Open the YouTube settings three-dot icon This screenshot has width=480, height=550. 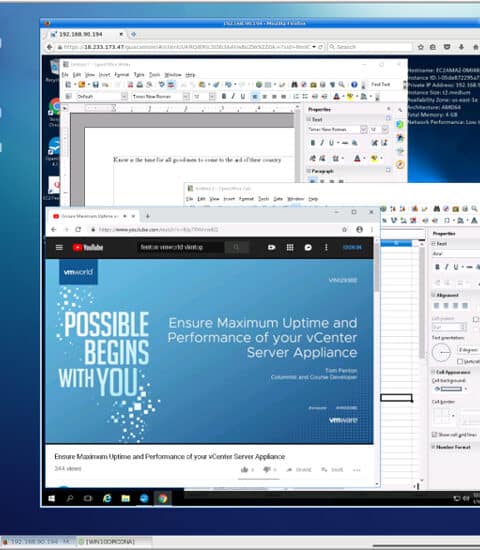(x=326, y=247)
